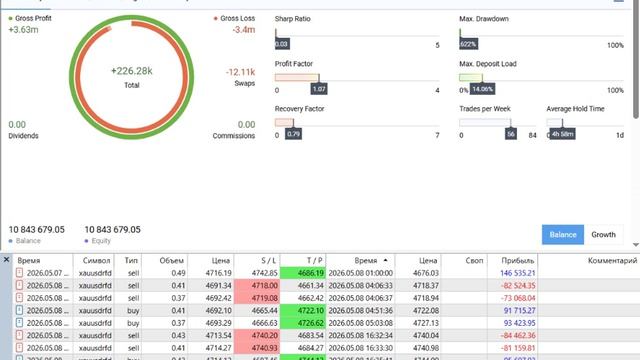Click the profit value 146 535.21
This screenshot has height=360, width=640.
click(x=518, y=273)
